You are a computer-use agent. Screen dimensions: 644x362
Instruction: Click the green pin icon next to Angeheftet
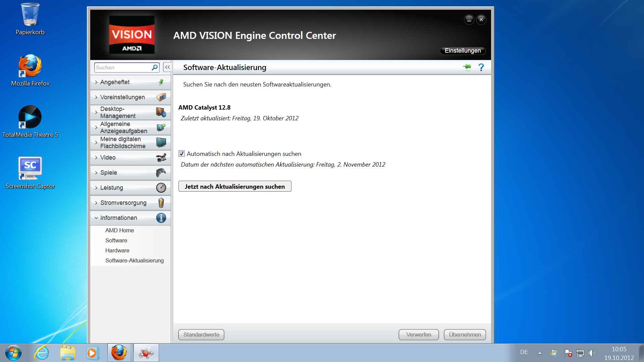click(x=161, y=82)
